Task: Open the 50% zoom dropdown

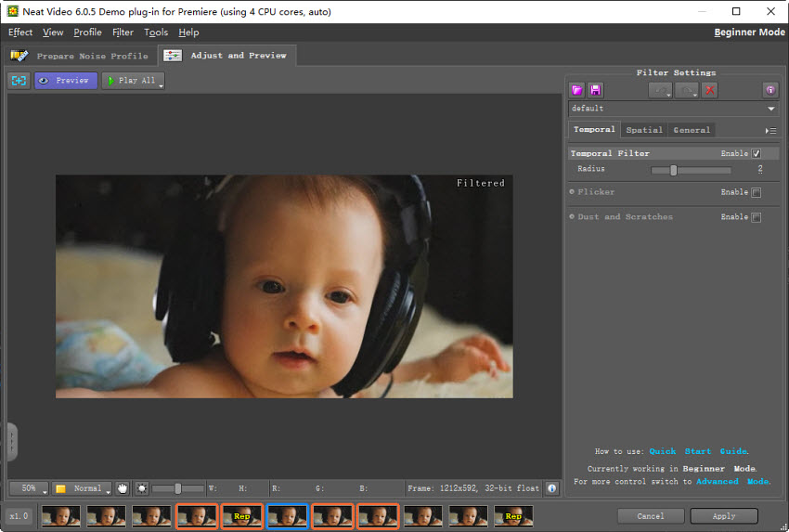Action: point(29,488)
